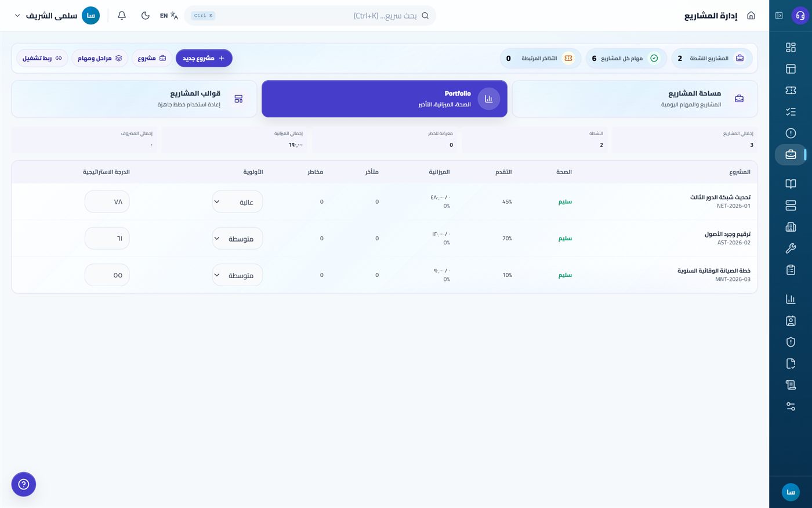Open the knowledge book icon in sidebar
The width and height of the screenshot is (812, 508).
click(791, 184)
